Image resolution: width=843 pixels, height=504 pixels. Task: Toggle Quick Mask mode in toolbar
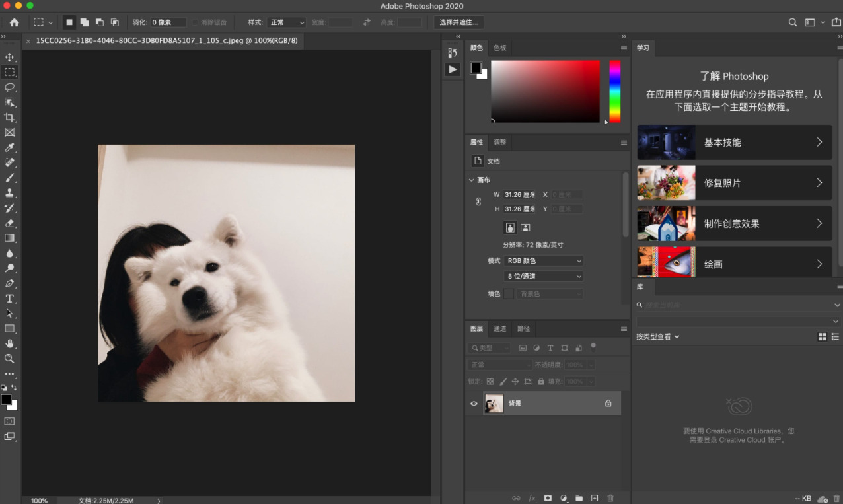pos(10,421)
